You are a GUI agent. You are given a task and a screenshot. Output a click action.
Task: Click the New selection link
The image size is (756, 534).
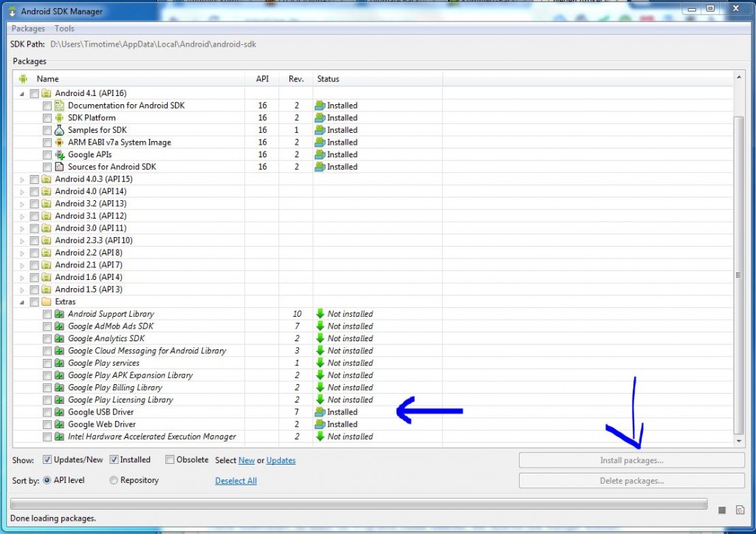coord(247,460)
